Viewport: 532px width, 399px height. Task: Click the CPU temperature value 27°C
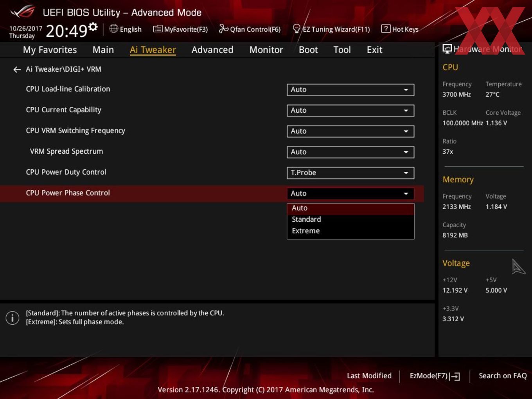[492, 95]
